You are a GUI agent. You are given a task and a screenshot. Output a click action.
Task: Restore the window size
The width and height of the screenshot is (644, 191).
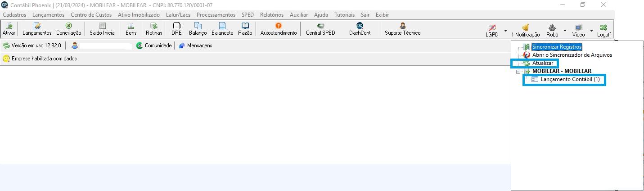[x=583, y=5]
